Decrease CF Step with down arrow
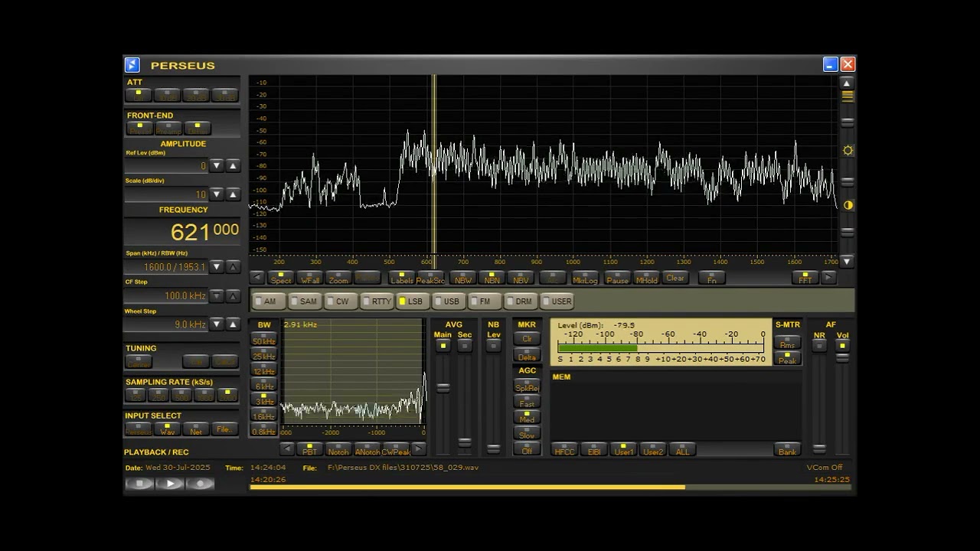 coord(217,296)
